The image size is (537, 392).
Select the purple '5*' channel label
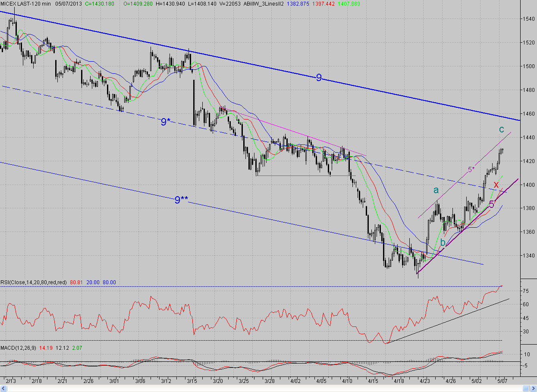[x=471, y=169]
